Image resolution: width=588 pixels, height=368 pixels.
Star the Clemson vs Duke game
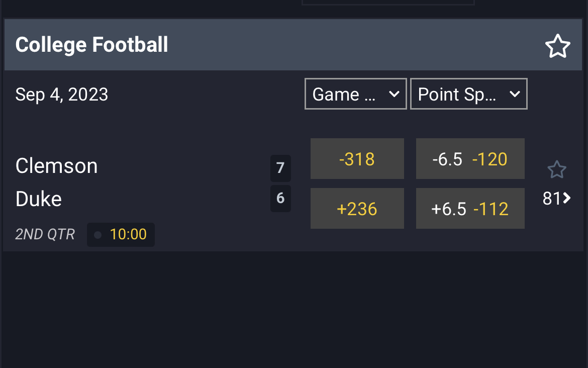556,170
